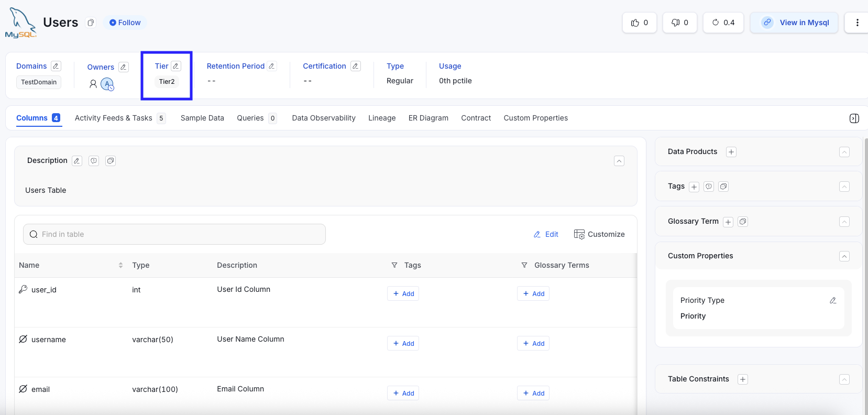Collapse the Tags panel
The height and width of the screenshot is (415, 868).
tap(844, 187)
